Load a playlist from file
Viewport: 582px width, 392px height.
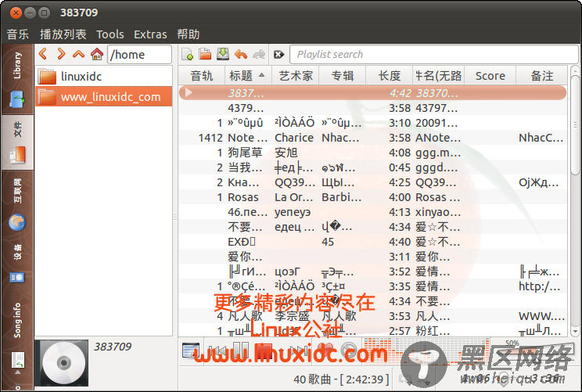coord(205,54)
